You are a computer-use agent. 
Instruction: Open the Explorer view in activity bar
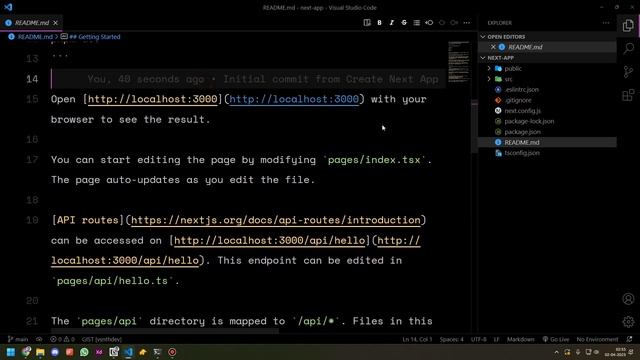click(628, 25)
